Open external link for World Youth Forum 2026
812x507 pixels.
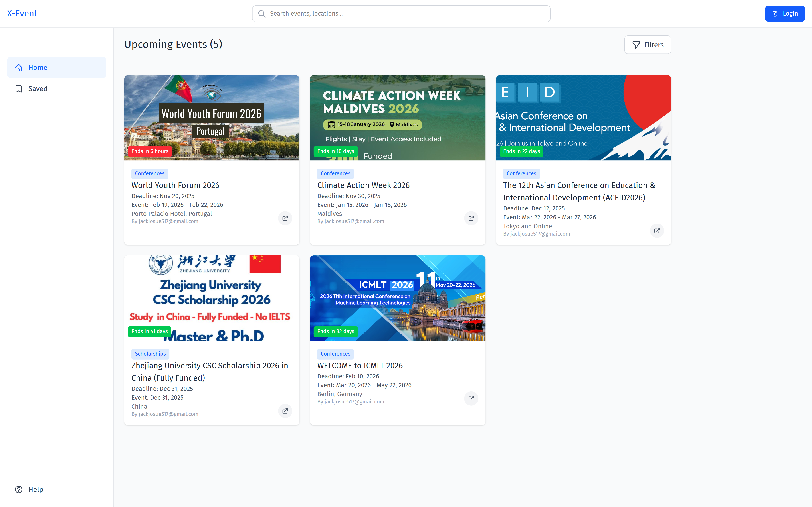tap(285, 218)
